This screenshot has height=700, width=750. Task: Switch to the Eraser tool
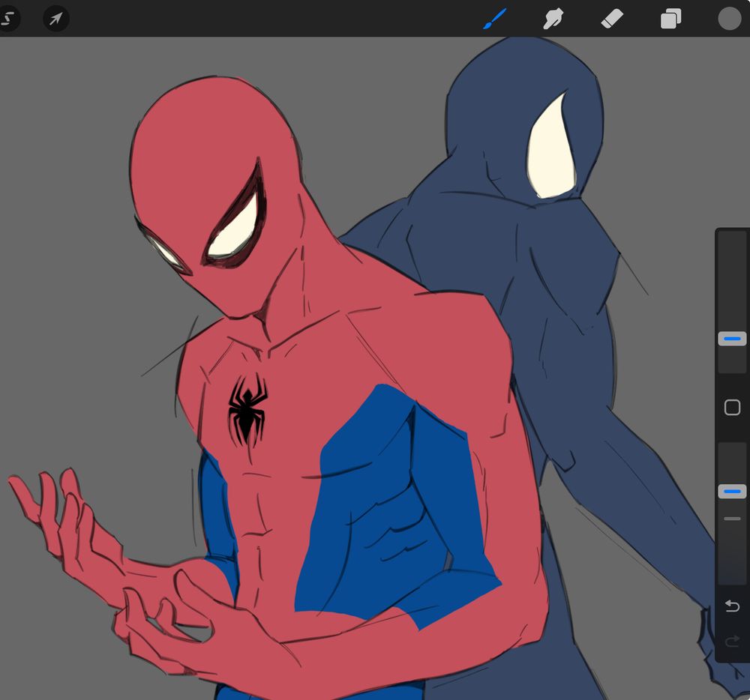[612, 19]
